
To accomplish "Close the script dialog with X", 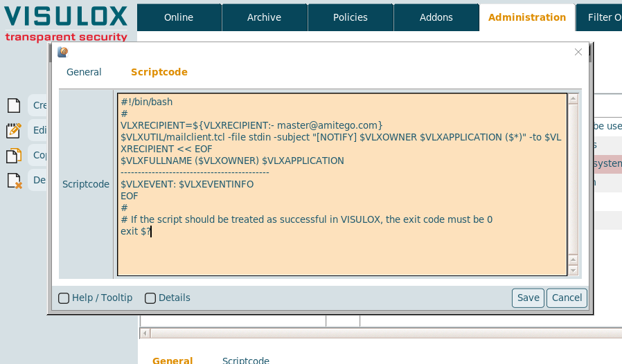I will 579,52.
